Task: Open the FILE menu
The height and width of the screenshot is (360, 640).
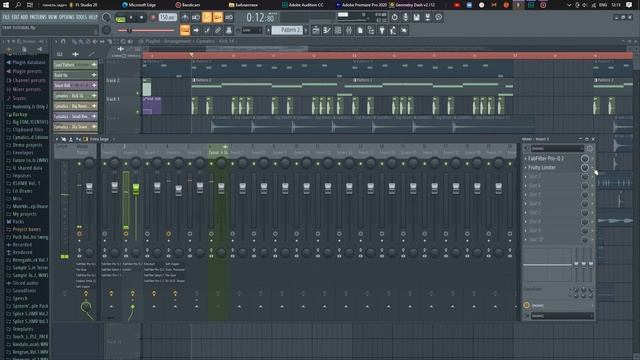Action: coord(6,17)
